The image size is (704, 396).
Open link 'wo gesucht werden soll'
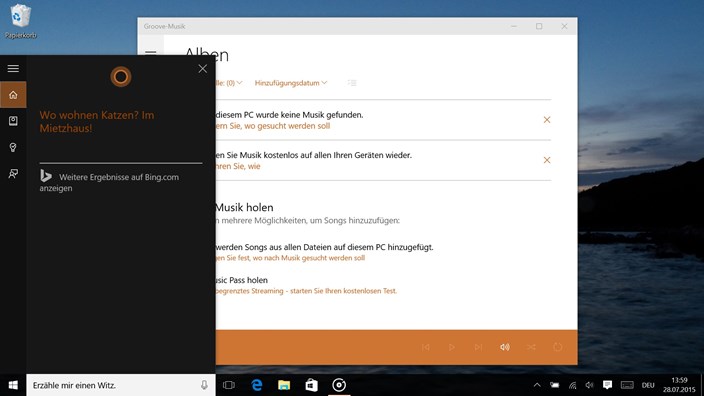[273, 126]
